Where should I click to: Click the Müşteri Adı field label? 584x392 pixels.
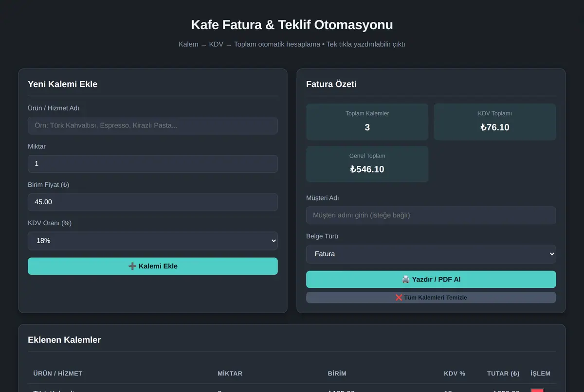click(x=323, y=198)
